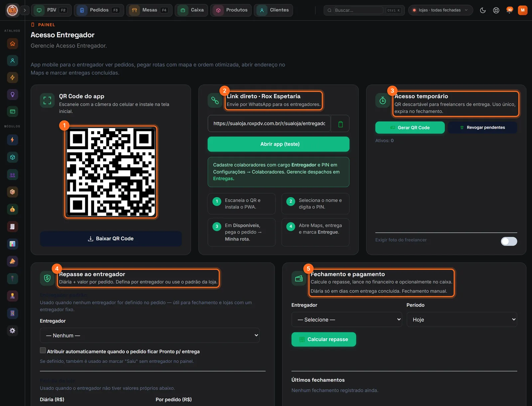The height and width of the screenshot is (406, 532).
Task: Go to the Caixa tab
Action: (192, 10)
